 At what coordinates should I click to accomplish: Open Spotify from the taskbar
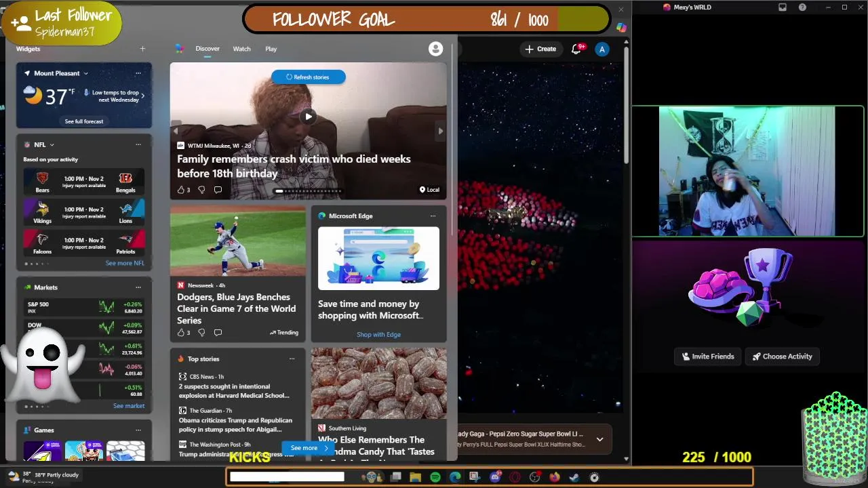click(435, 477)
